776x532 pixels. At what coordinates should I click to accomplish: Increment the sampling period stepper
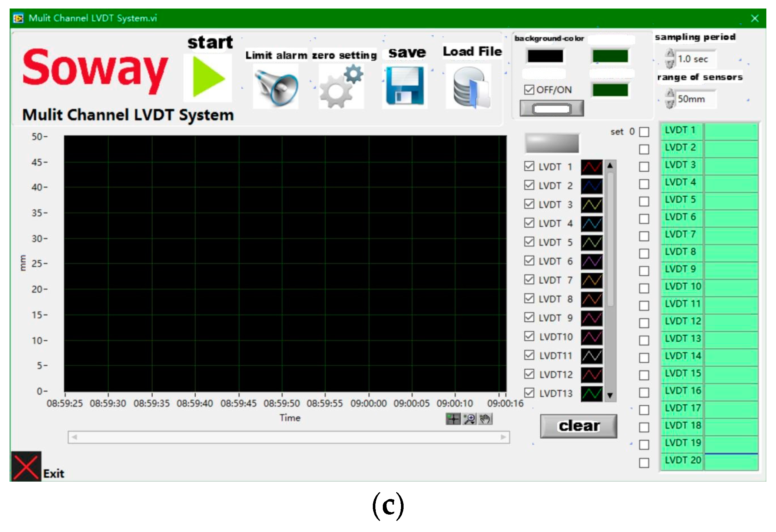tap(670, 54)
